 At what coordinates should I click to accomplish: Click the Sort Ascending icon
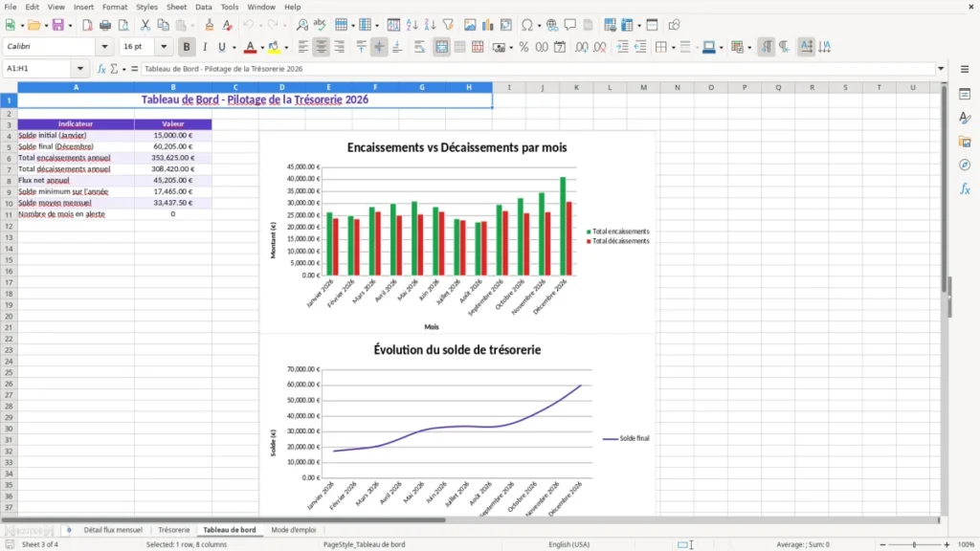click(x=412, y=25)
